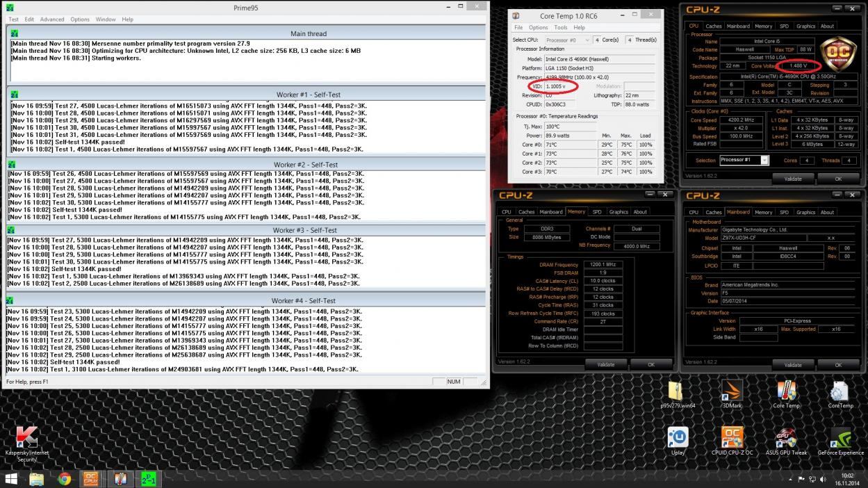
Task: Open the Core Temp Options menu
Action: pos(539,28)
